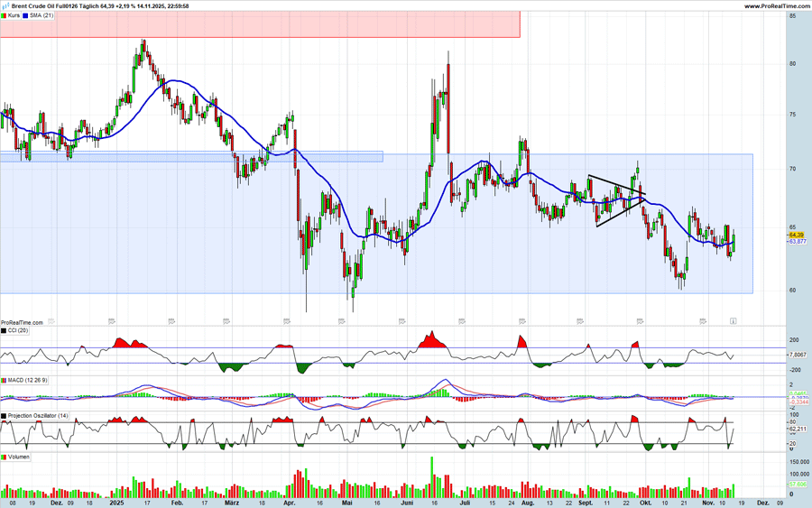Image resolution: width=812 pixels, height=508 pixels.
Task: Click the Kurs legend color icon
Action: [4, 15]
